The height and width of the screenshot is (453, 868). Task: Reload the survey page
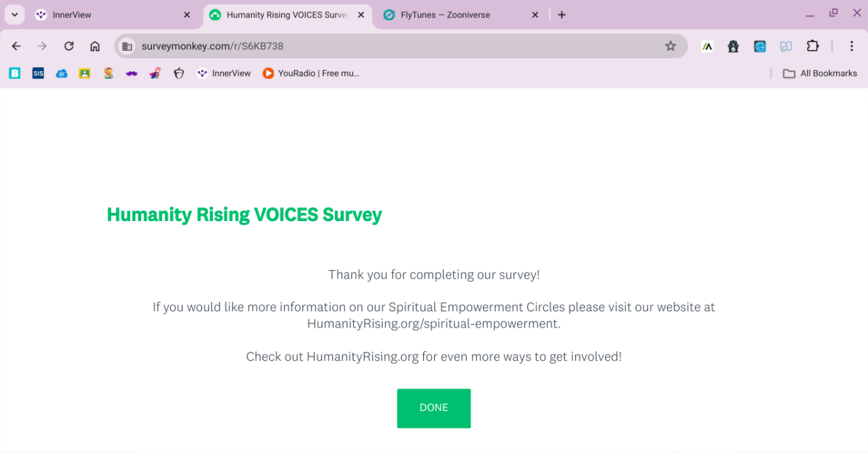[x=68, y=46]
